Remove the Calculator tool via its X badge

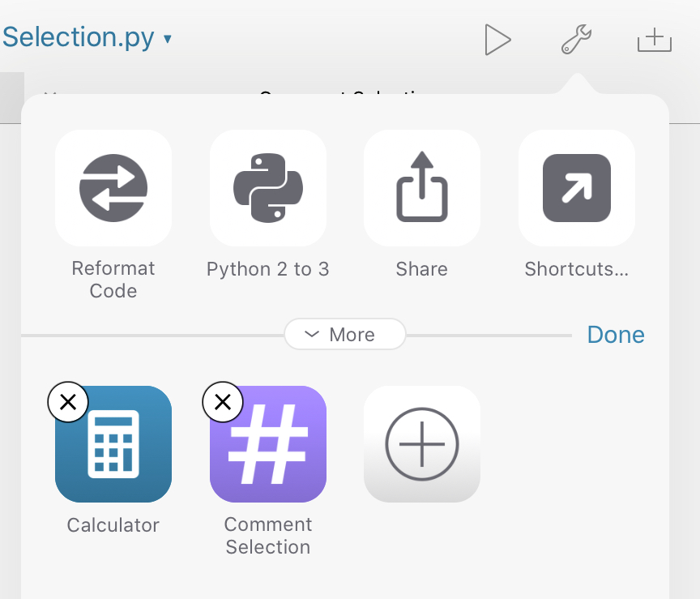68,402
